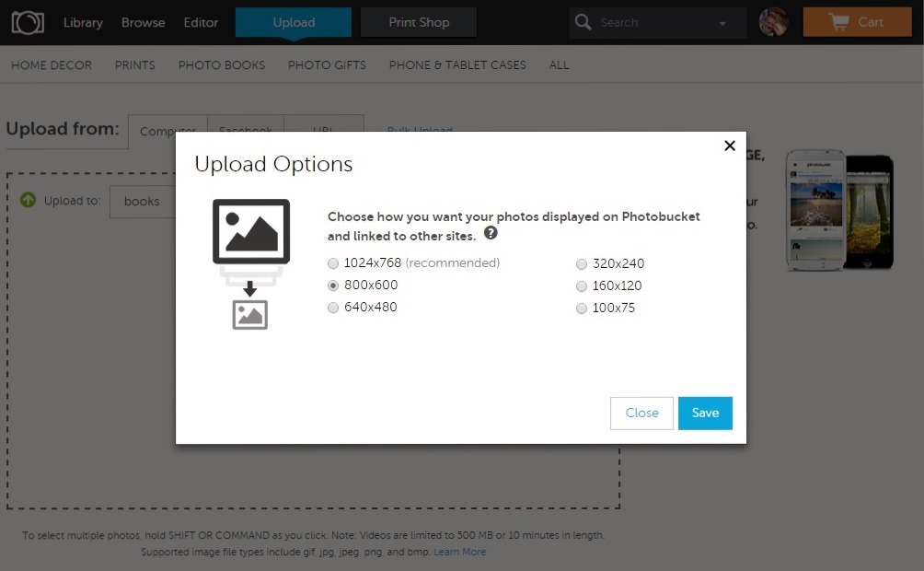Close the Upload Options dialog with X
The image size is (924, 571).
point(730,146)
